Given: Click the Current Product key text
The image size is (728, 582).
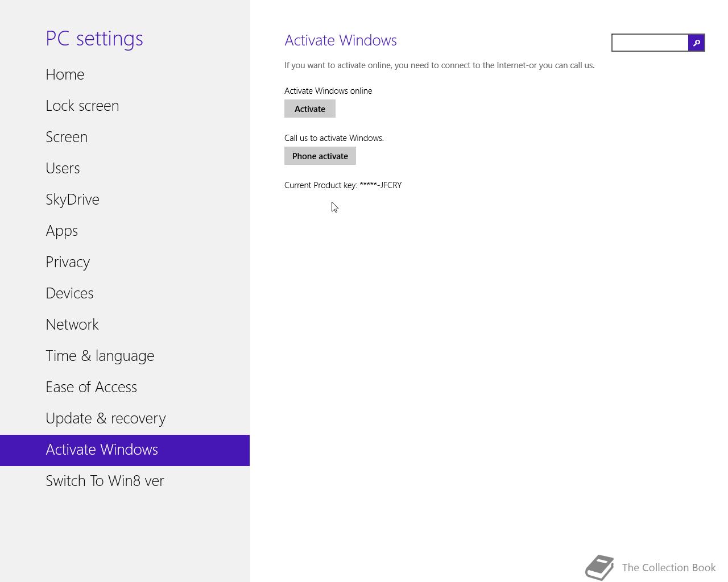Looking at the screenshot, I should (343, 185).
